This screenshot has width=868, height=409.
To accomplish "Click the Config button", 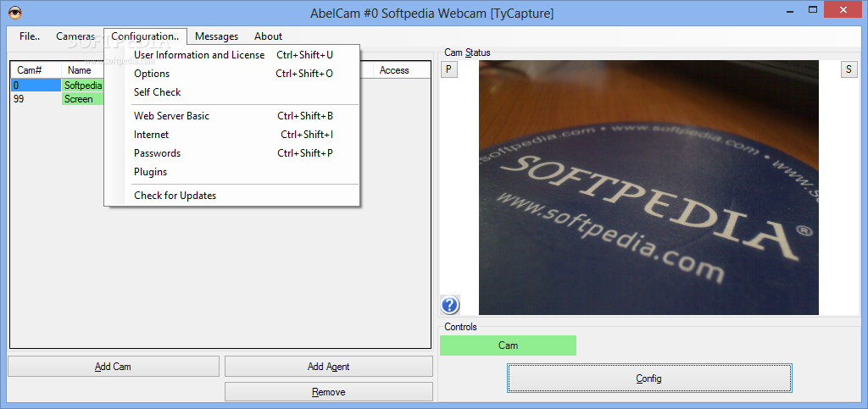I will click(649, 379).
